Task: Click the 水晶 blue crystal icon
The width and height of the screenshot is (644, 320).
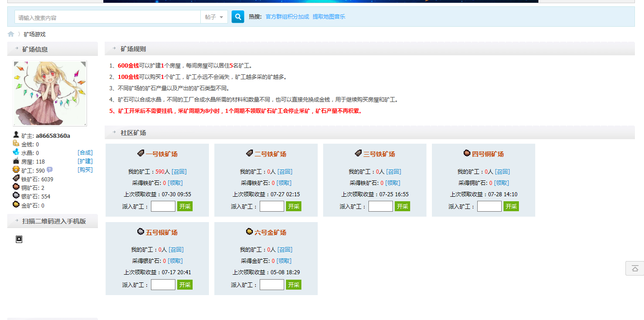Action: (15, 152)
